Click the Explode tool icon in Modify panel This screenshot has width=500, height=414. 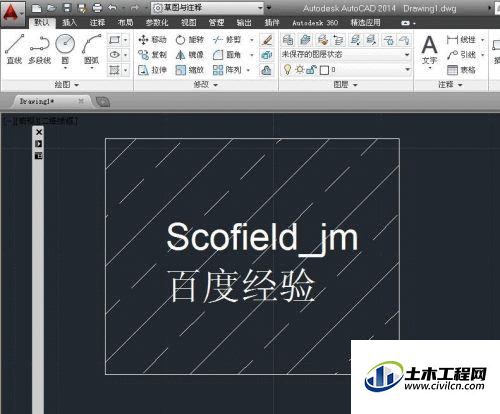[x=267, y=55]
